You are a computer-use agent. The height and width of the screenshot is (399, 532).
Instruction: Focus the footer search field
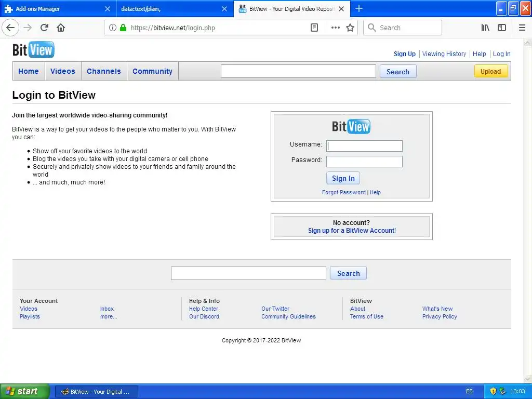[248, 273]
